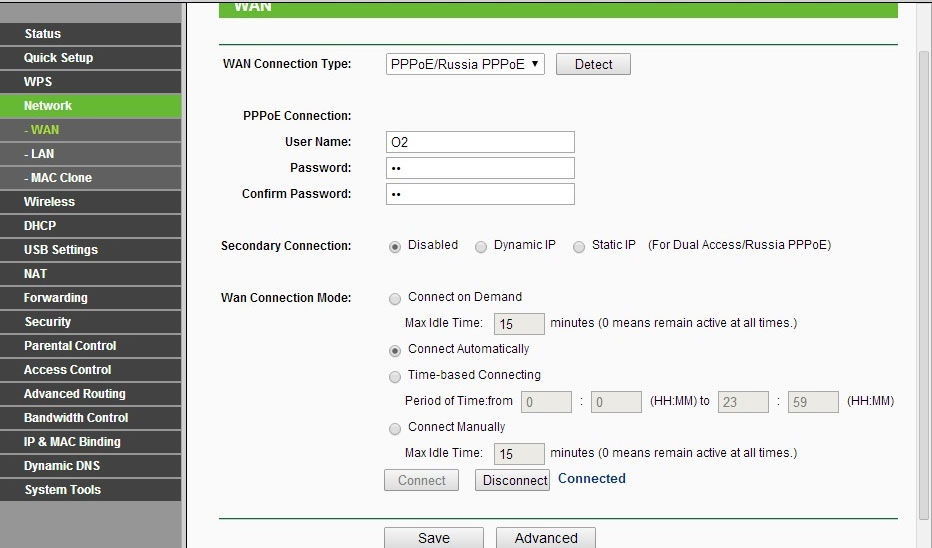Click the start hour field showing 0 after Period of Time:from
Viewport: 932px width, 548px height.
(546, 402)
